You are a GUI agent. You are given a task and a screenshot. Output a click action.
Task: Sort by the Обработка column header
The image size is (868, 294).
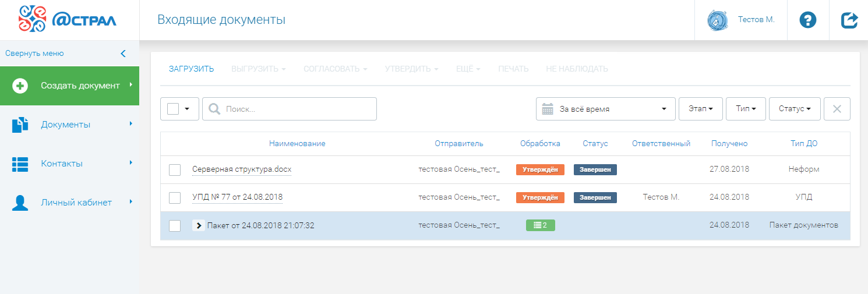tap(540, 144)
